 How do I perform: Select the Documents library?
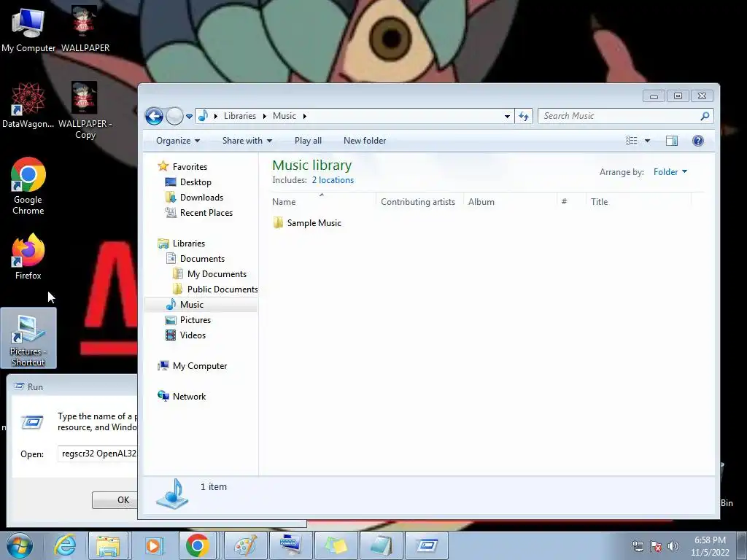[x=196, y=259]
